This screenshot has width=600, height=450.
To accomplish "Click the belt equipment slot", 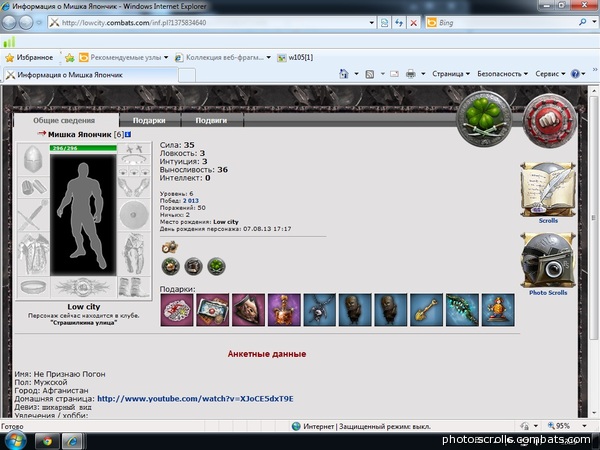I will [x=33, y=287].
